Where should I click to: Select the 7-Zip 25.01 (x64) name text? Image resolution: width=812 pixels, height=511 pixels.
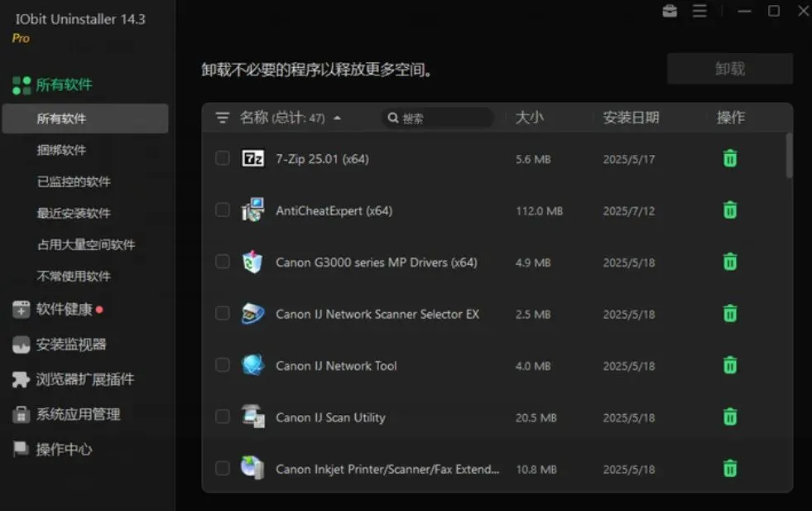(x=322, y=158)
